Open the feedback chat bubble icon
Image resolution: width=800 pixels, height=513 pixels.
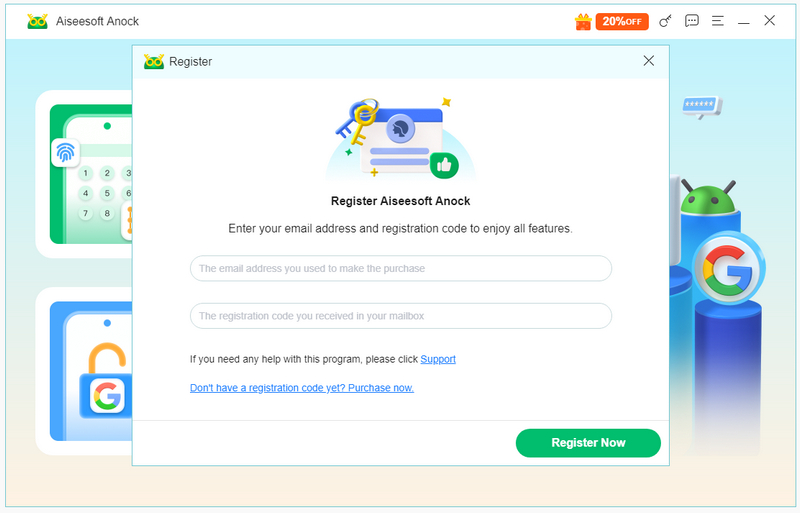(692, 21)
